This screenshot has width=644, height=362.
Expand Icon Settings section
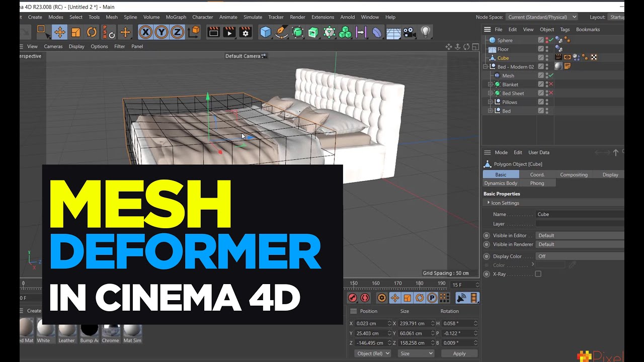coord(489,203)
